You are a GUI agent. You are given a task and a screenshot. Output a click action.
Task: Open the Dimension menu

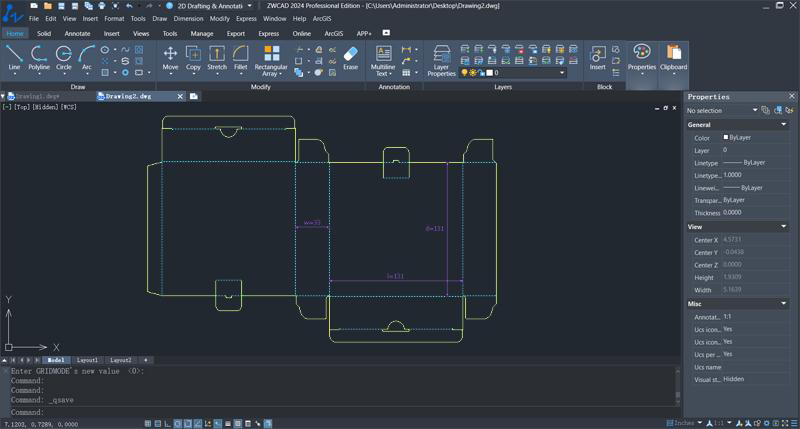click(x=190, y=19)
